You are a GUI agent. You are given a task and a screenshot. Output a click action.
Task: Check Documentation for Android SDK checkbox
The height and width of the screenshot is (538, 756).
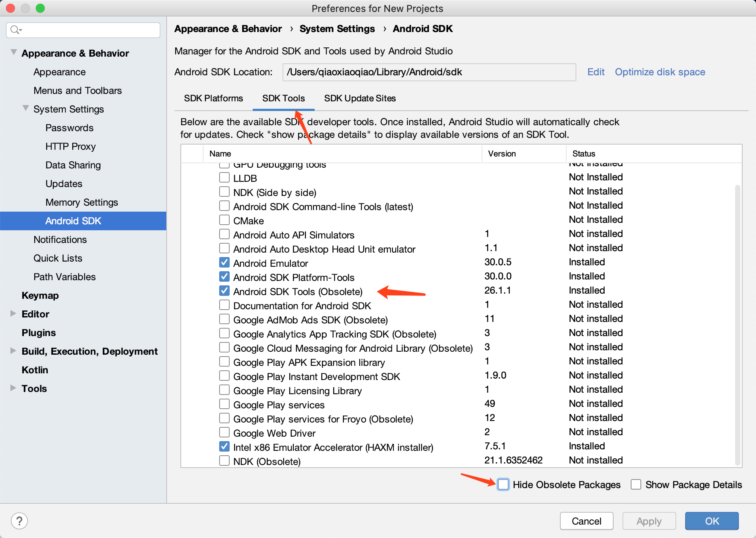pyautogui.click(x=224, y=305)
